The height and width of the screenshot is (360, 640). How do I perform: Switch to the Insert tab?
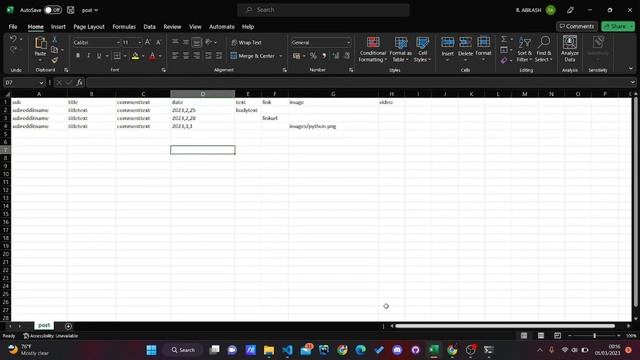pyautogui.click(x=58, y=27)
